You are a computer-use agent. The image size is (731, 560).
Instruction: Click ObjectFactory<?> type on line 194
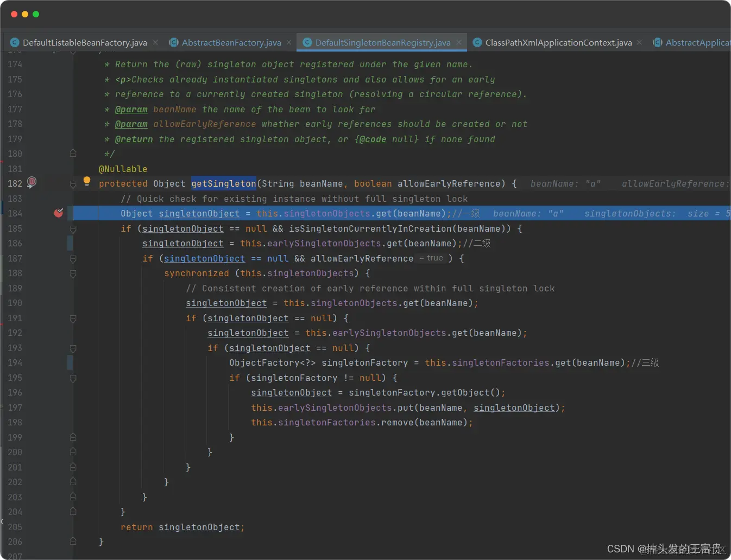[x=272, y=362]
